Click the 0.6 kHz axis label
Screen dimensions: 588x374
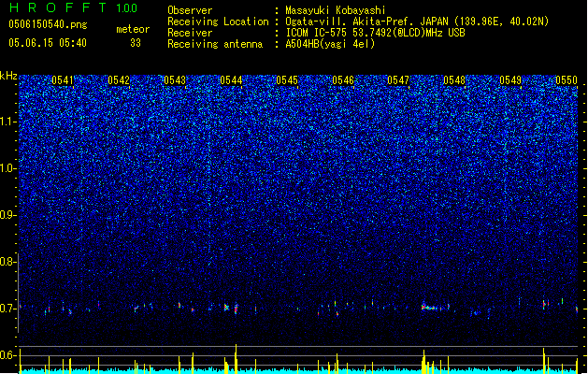(x=8, y=355)
